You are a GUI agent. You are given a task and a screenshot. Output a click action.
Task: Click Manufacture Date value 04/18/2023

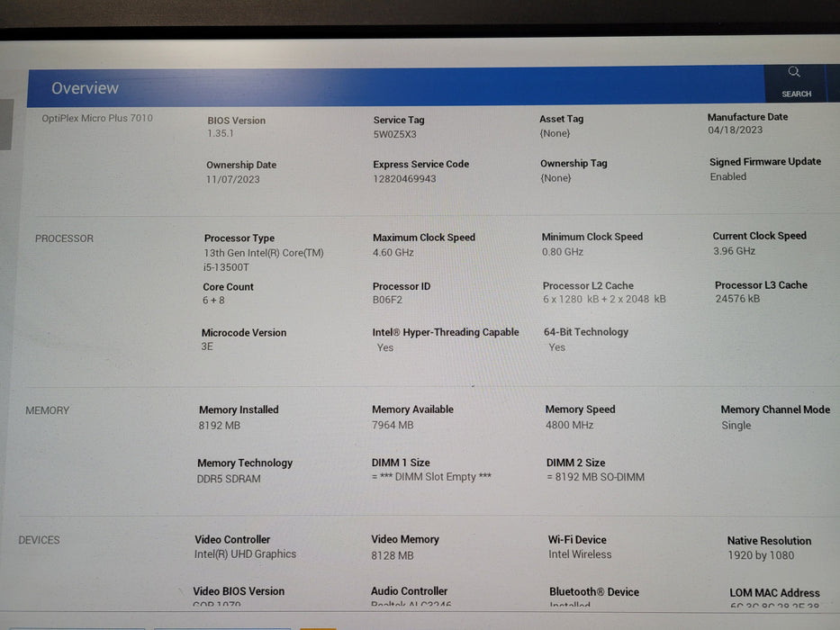735,130
